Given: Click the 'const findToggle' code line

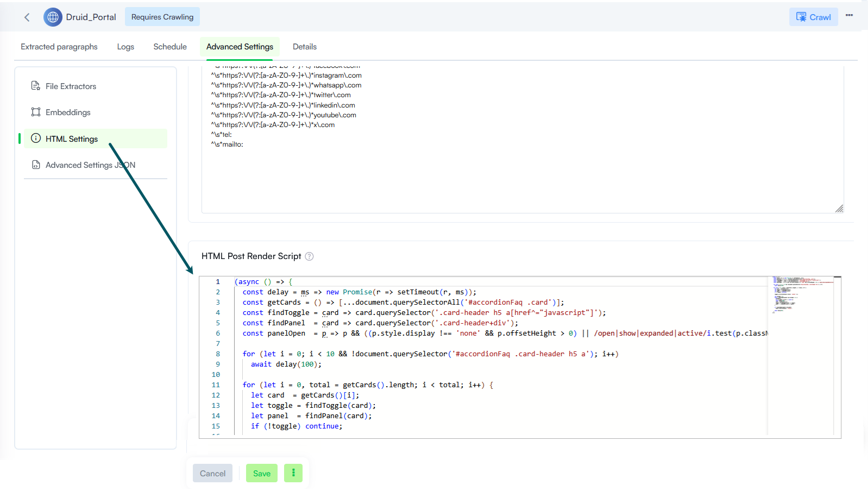Looking at the screenshot, I should click(424, 312).
